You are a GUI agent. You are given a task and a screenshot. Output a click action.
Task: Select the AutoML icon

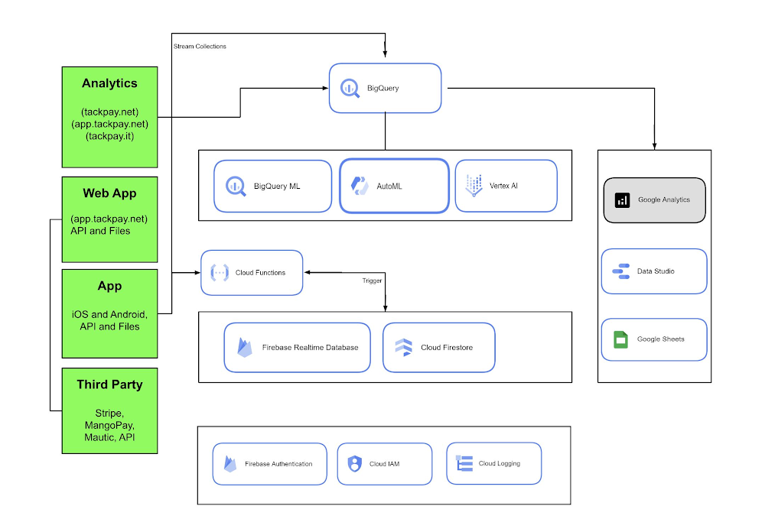click(x=360, y=186)
